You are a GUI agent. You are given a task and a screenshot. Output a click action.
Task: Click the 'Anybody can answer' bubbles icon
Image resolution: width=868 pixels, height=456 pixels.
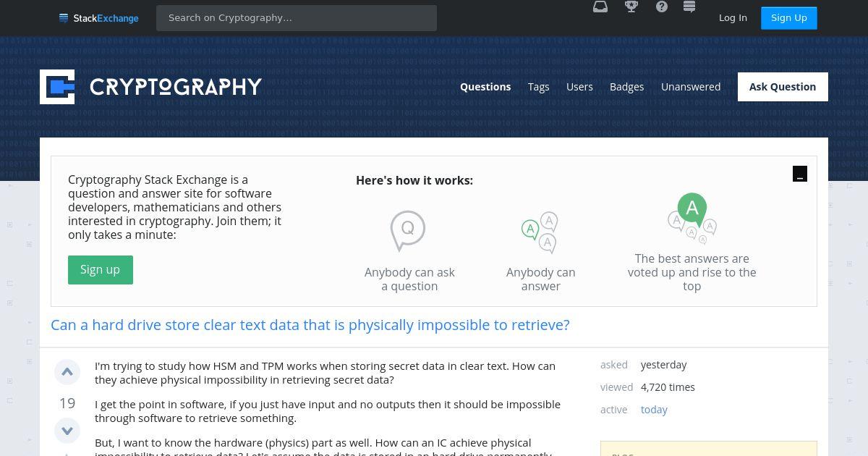540,232
